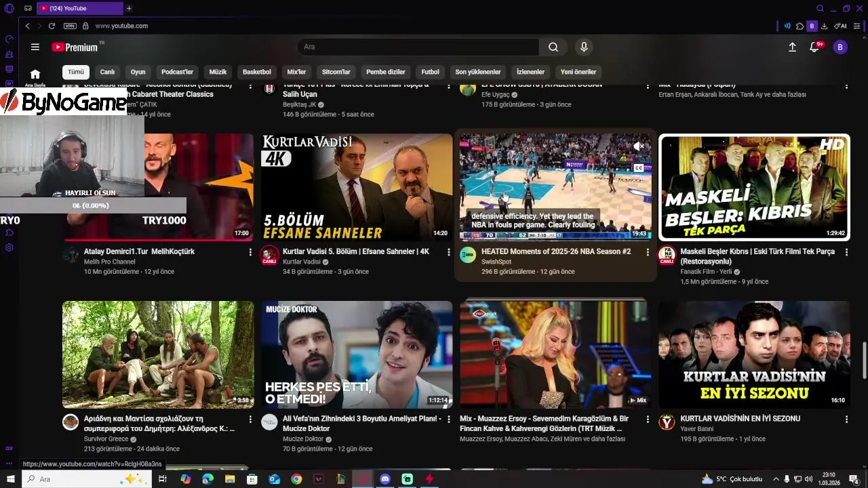This screenshot has height=488, width=868.
Task: Open the Fanatik Film - Yerli channel link
Action: 706,272
